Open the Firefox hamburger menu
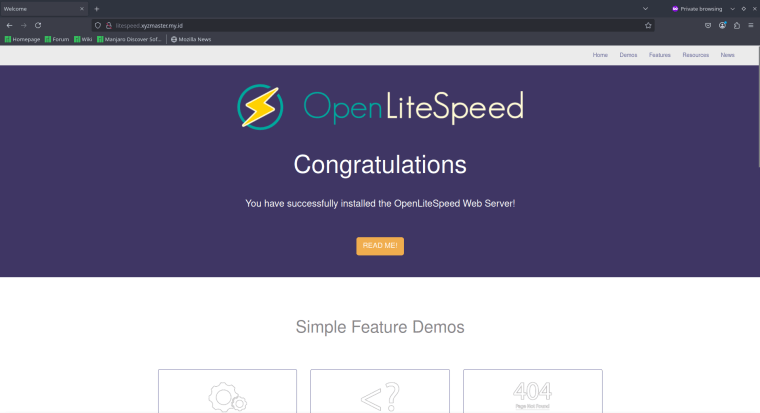760x413 pixels. 751,26
